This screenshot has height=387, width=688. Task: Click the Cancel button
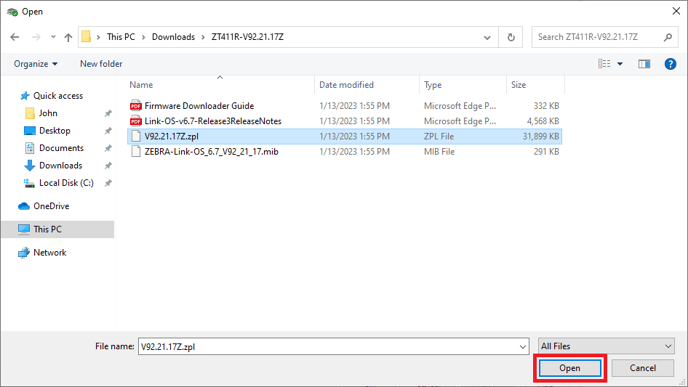[x=643, y=368]
